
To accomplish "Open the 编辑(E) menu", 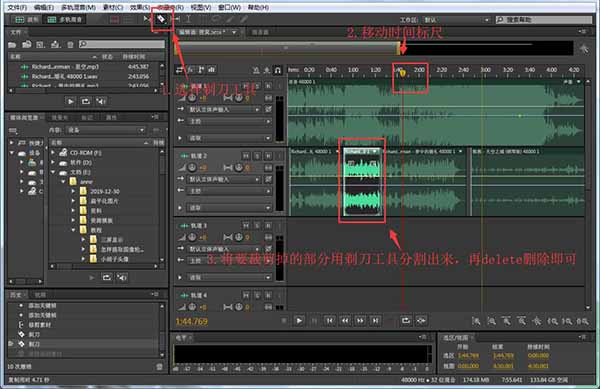I will [x=43, y=7].
